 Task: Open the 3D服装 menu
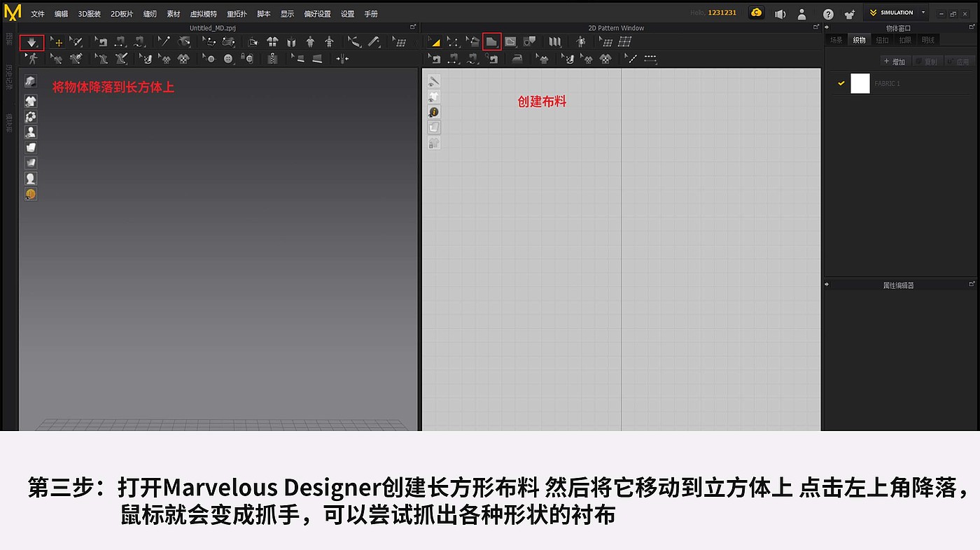90,14
